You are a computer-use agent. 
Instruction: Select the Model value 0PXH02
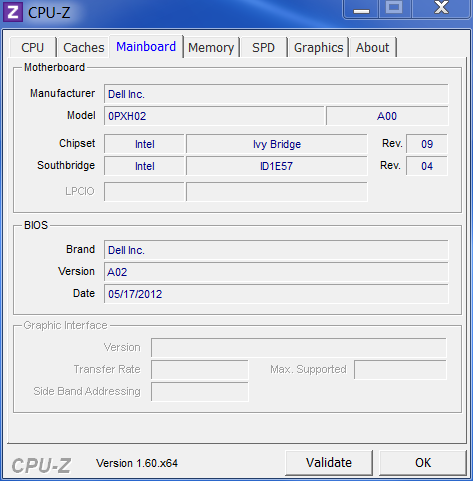tap(214, 116)
